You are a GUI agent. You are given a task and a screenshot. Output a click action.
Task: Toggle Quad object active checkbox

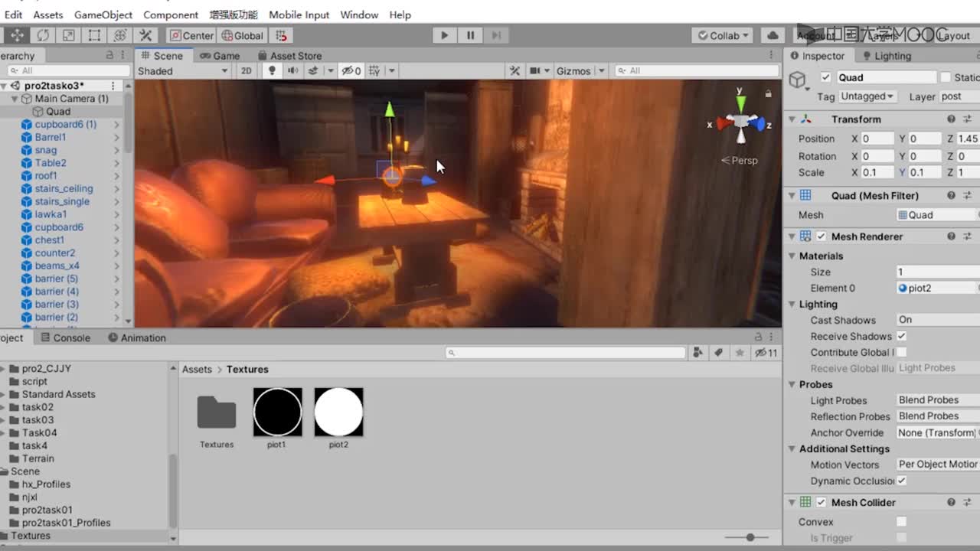pyautogui.click(x=825, y=77)
